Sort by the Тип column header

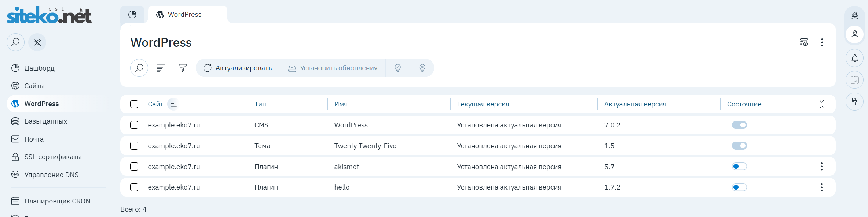pyautogui.click(x=260, y=104)
